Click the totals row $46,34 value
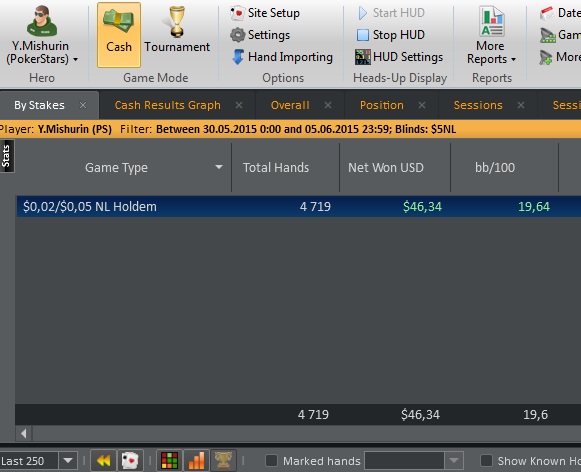Viewport: 581px width, 472px height. point(420,415)
